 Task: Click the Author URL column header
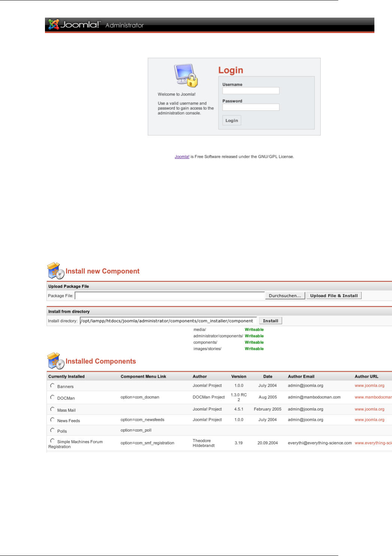[367, 377]
